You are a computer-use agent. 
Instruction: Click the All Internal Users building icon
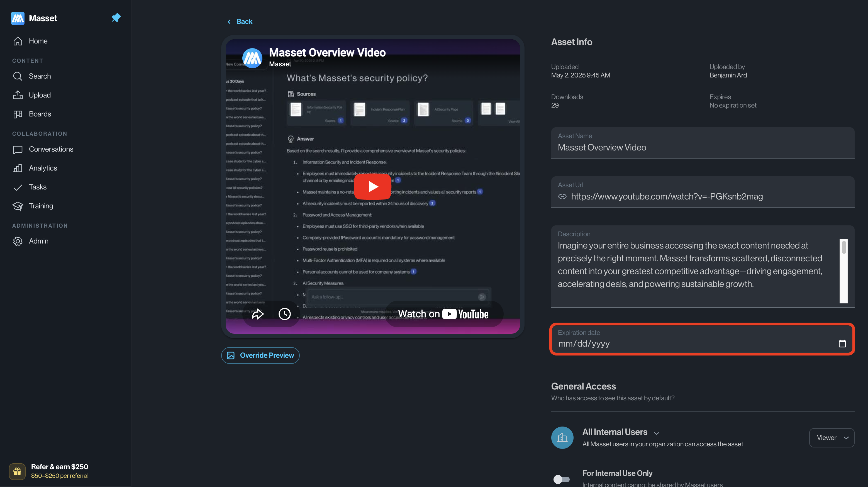click(x=562, y=437)
